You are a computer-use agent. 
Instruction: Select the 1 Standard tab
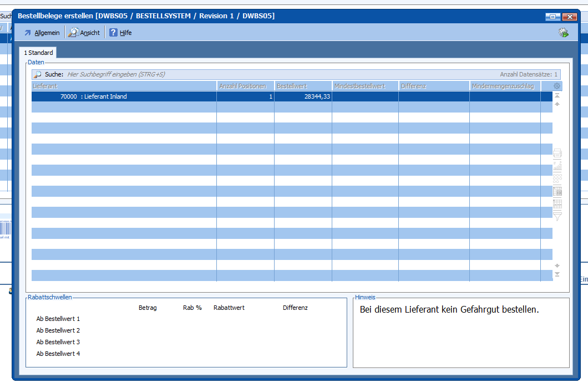(38, 53)
